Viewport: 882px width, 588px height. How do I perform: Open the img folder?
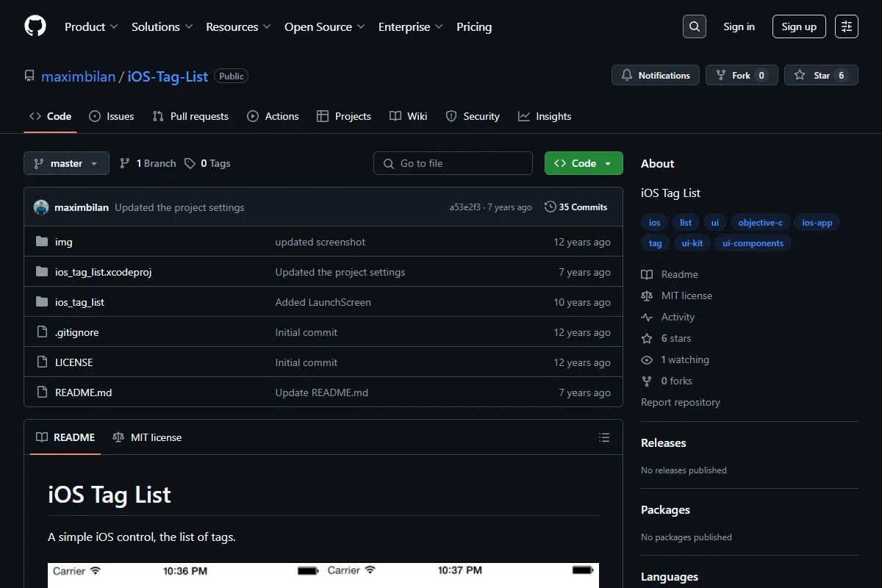pyautogui.click(x=64, y=242)
